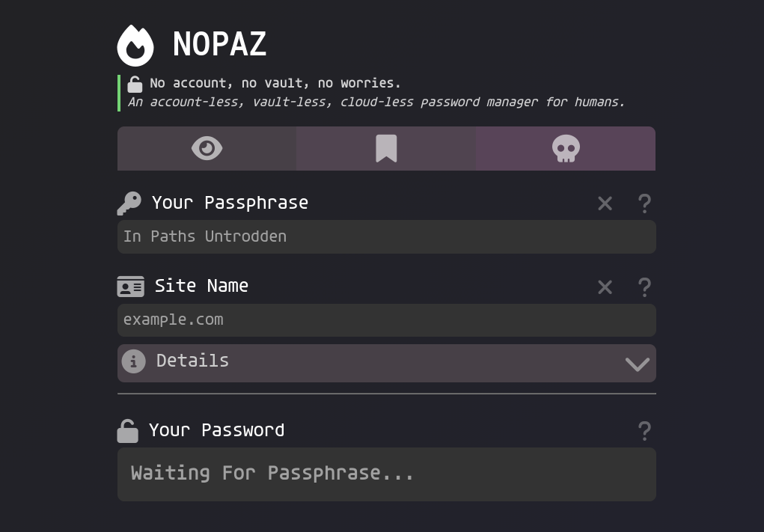The height and width of the screenshot is (532, 764).
Task: Open help for Your Passphrase
Action: (x=644, y=203)
